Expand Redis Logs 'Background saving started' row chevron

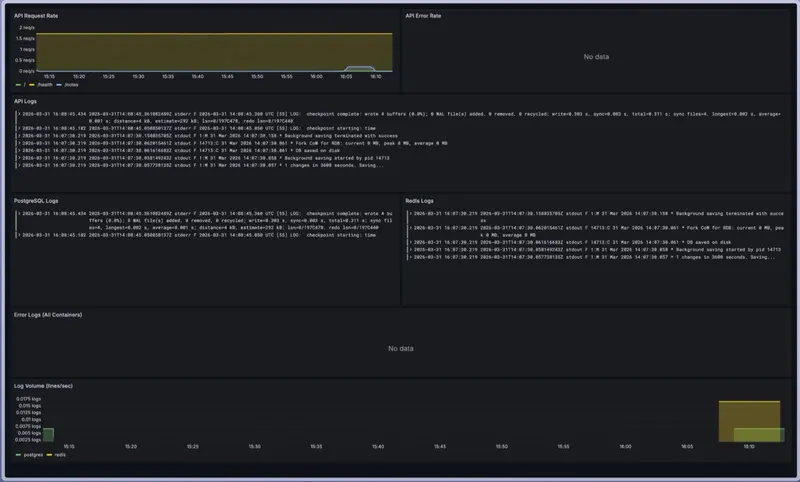tap(411, 250)
